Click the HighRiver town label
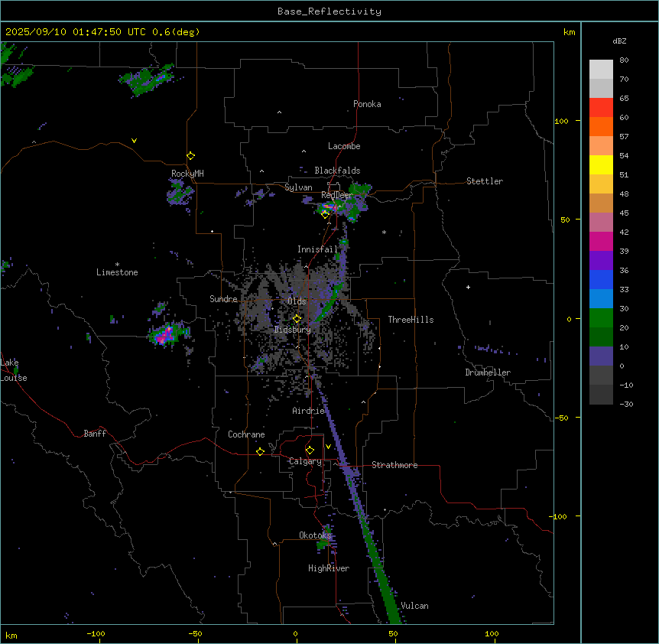The width and height of the screenshot is (659, 644). tap(329, 568)
